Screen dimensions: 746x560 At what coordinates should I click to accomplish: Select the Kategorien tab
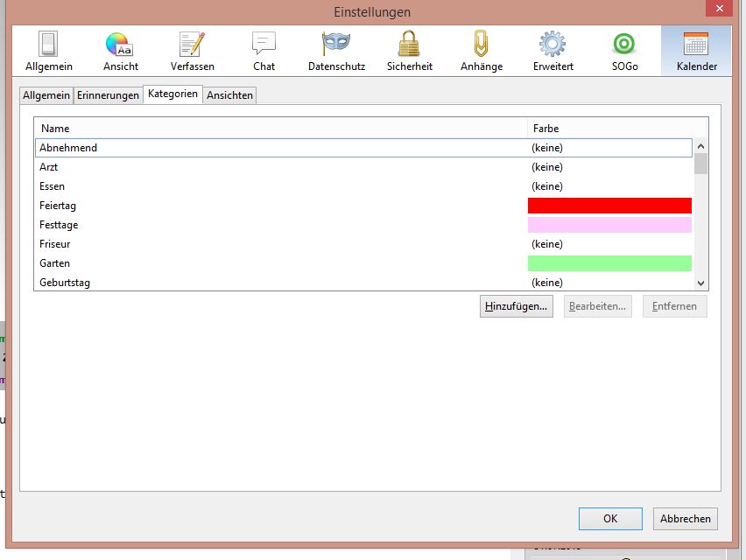(x=172, y=94)
